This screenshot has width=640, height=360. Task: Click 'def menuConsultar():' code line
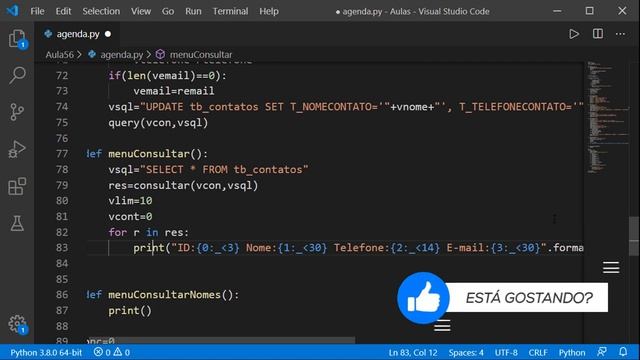[147, 154]
